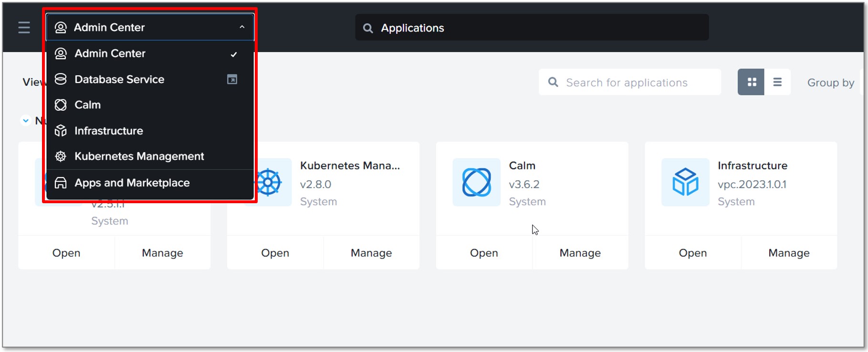This screenshot has height=352, width=868.
Task: Click the dropdown collapse chevron arrow
Action: (242, 27)
